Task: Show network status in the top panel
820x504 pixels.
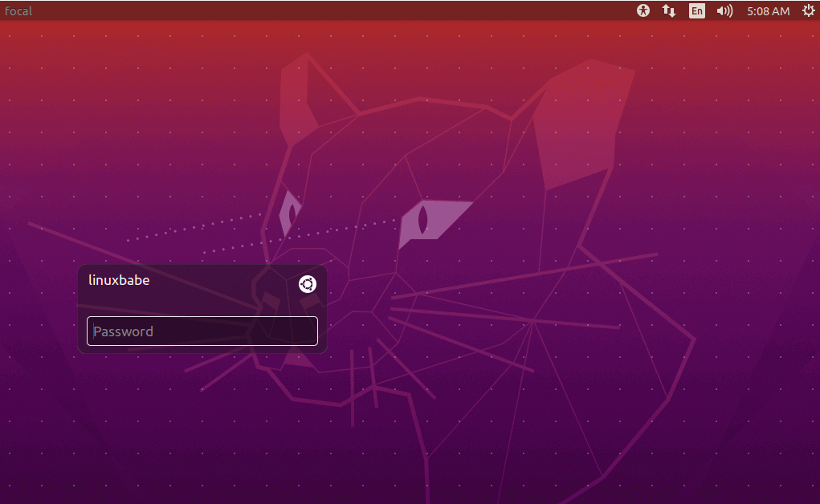Action: (x=668, y=10)
